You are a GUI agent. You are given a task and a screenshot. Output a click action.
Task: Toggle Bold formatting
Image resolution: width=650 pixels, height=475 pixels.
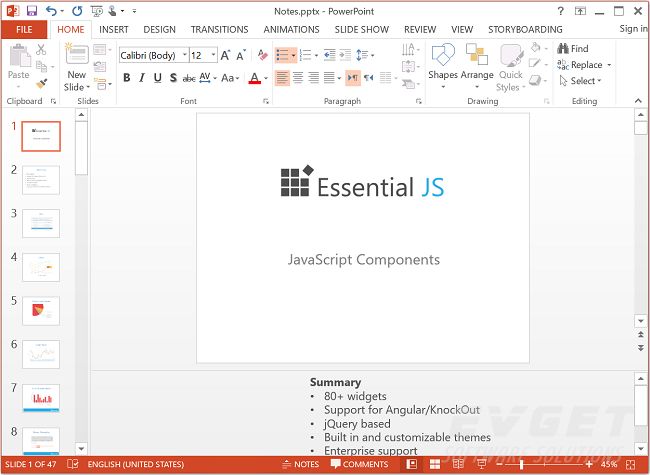click(127, 78)
